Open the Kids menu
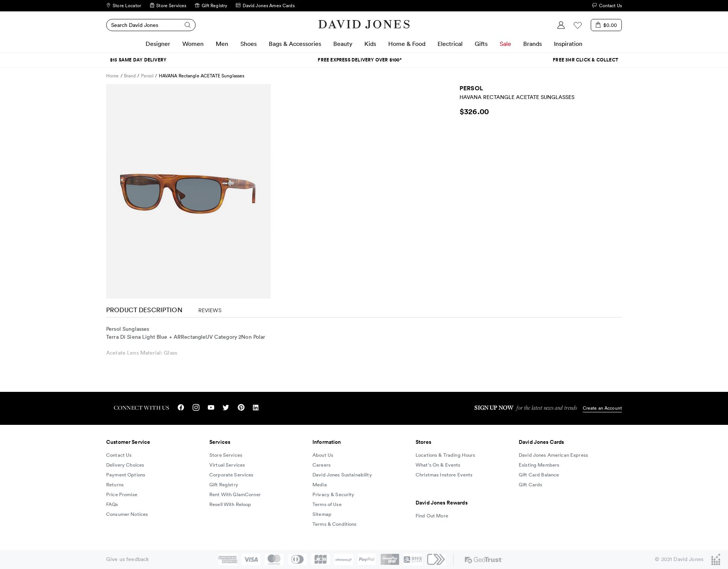 coord(370,44)
